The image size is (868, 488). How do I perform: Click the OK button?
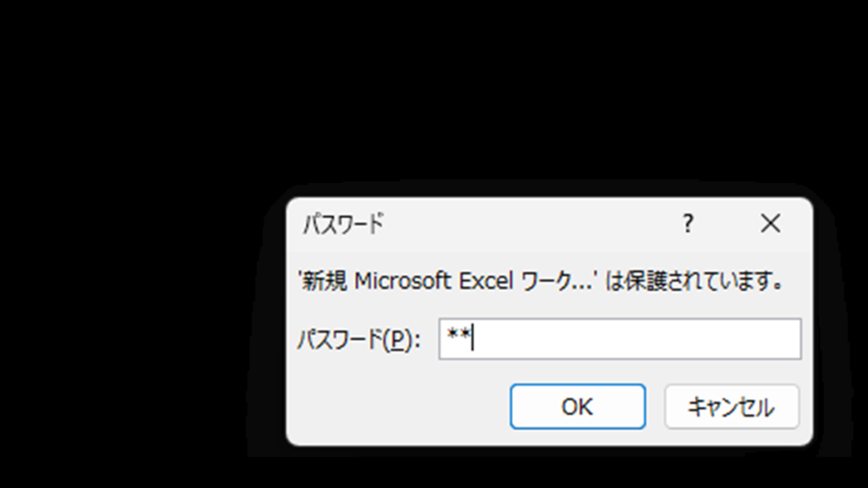coord(577,407)
